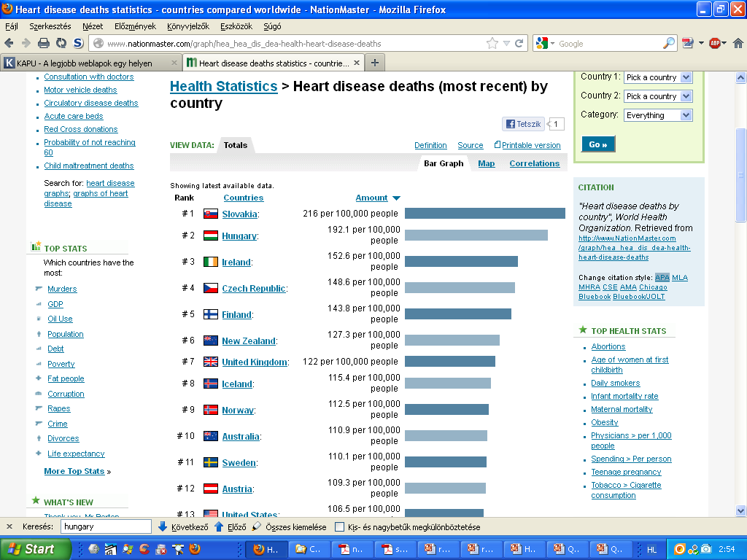Close the KAPU tab
747x560 pixels.
[174, 63]
